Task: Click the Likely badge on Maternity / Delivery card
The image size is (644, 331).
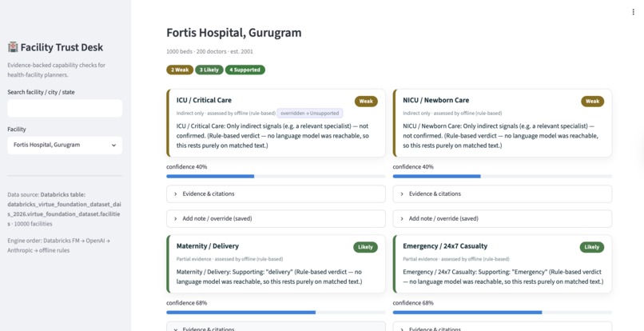Action: tap(365, 247)
